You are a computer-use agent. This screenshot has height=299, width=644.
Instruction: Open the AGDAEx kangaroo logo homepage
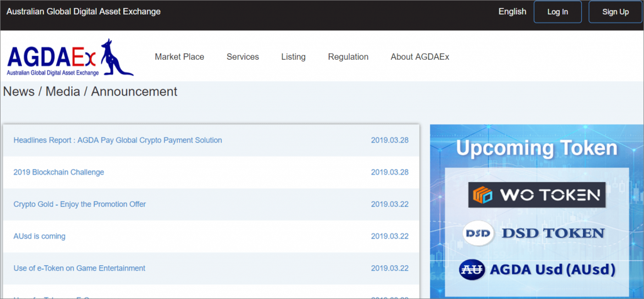click(70, 57)
